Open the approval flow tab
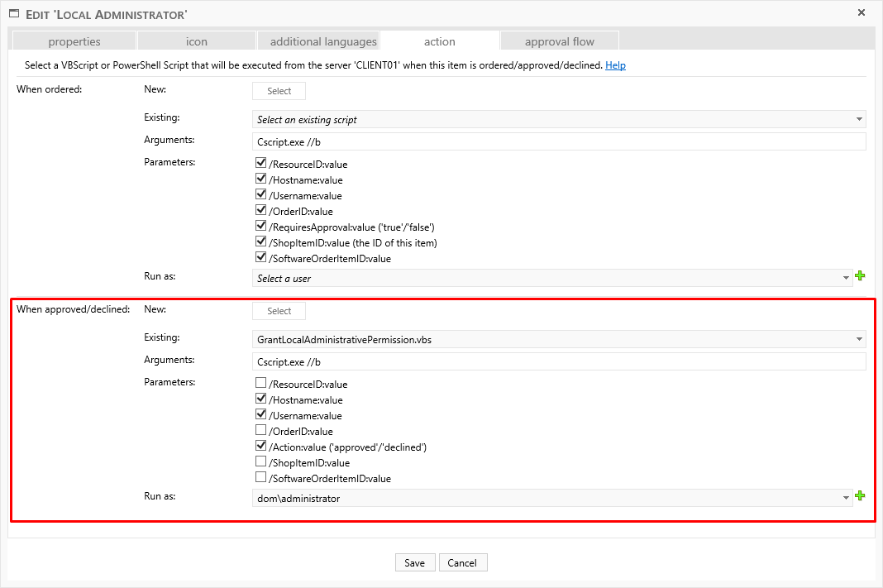Viewport: 883px width, 588px height. (x=560, y=41)
